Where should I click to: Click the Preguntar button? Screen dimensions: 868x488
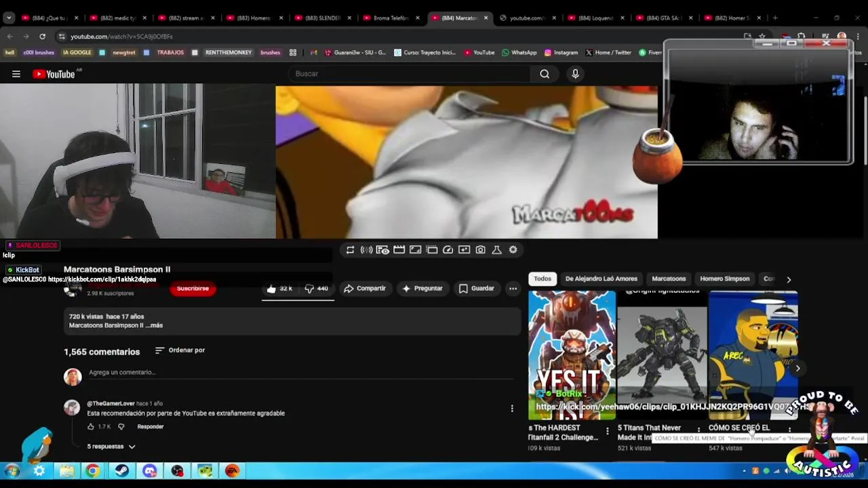pos(422,289)
